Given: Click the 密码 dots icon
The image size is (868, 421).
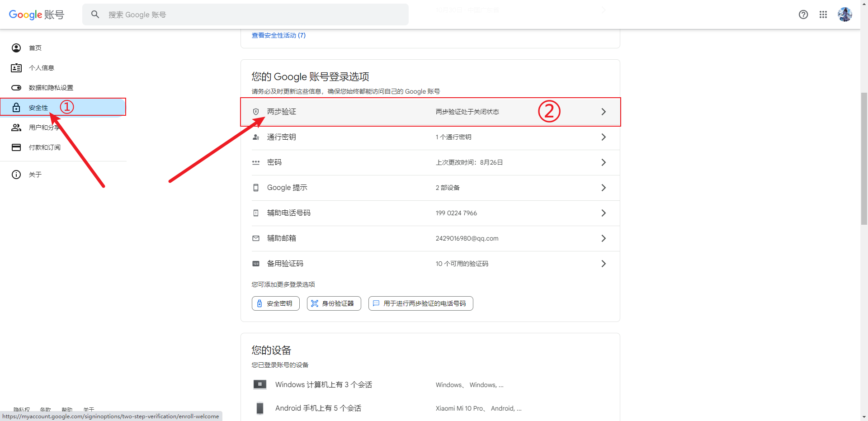Looking at the screenshot, I should (x=256, y=162).
